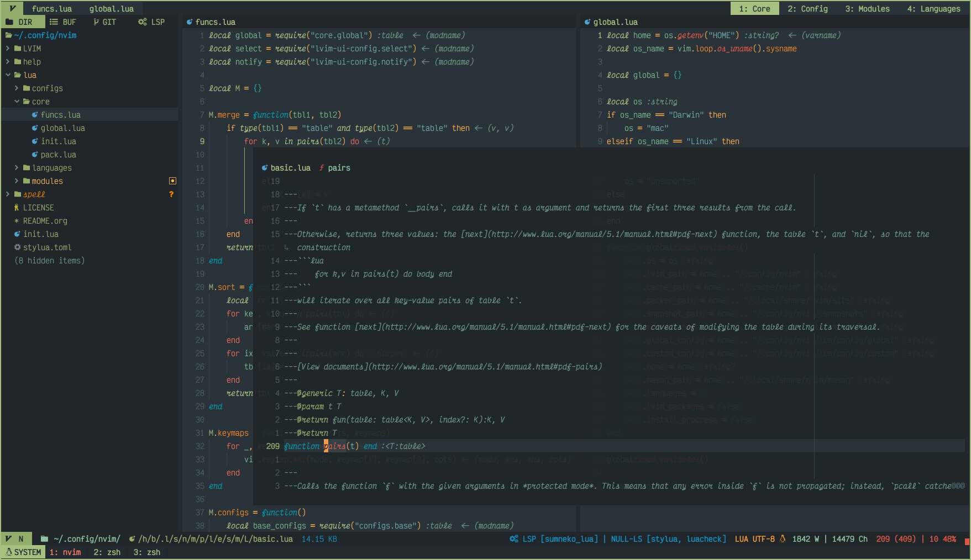Select the global.lua buffer tab
The width and height of the screenshot is (971, 560).
[112, 9]
